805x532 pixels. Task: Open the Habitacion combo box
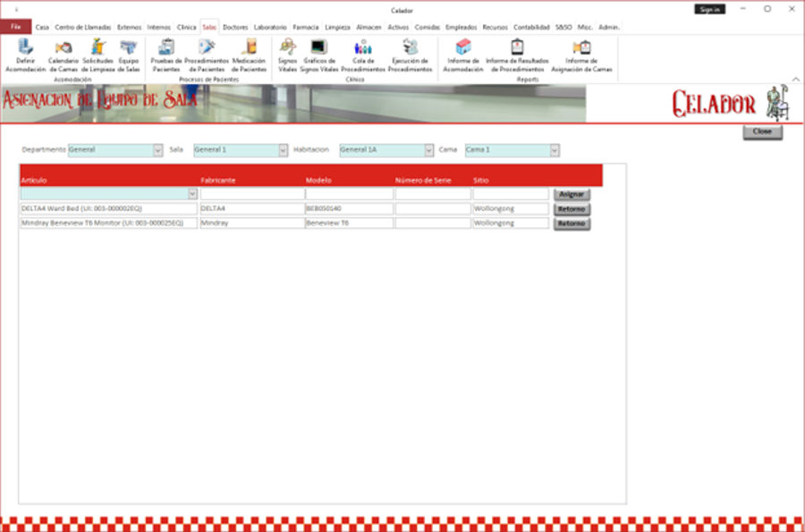[428, 150]
